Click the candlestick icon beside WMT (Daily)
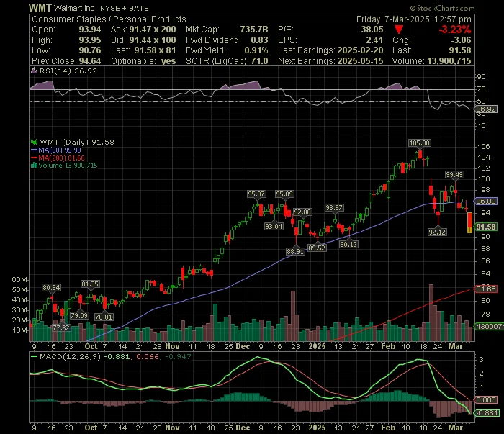 (34, 142)
